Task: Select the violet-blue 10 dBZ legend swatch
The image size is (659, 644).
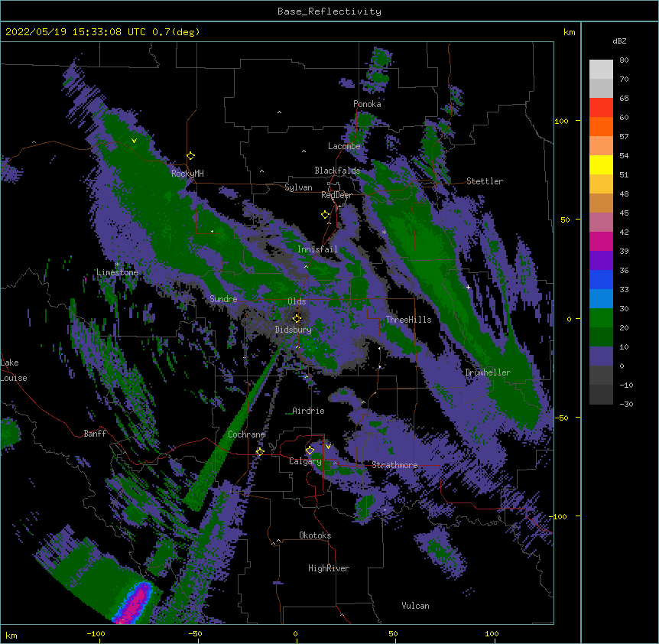Action: point(601,356)
